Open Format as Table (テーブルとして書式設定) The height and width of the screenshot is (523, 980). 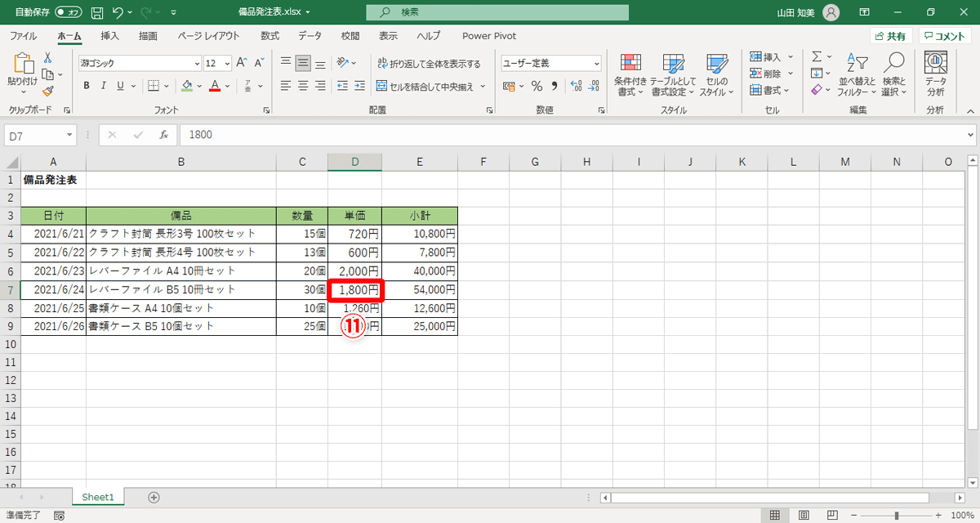pyautogui.click(x=673, y=75)
